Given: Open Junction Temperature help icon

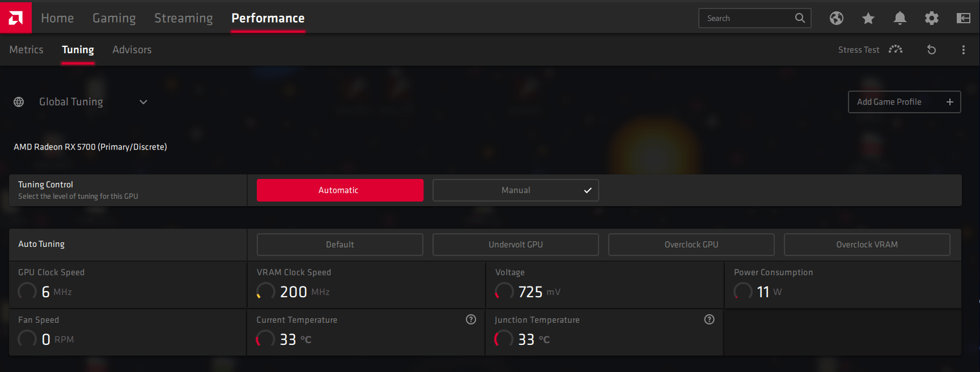Looking at the screenshot, I should tap(709, 319).
